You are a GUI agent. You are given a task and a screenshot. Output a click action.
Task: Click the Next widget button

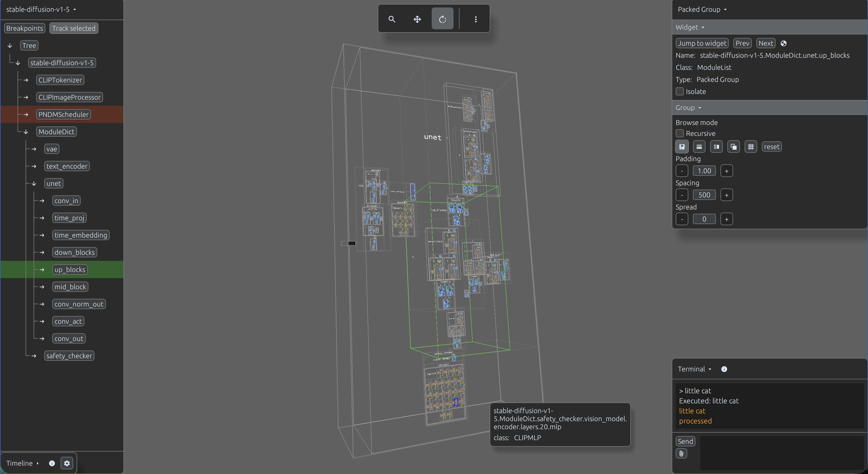pyautogui.click(x=766, y=43)
